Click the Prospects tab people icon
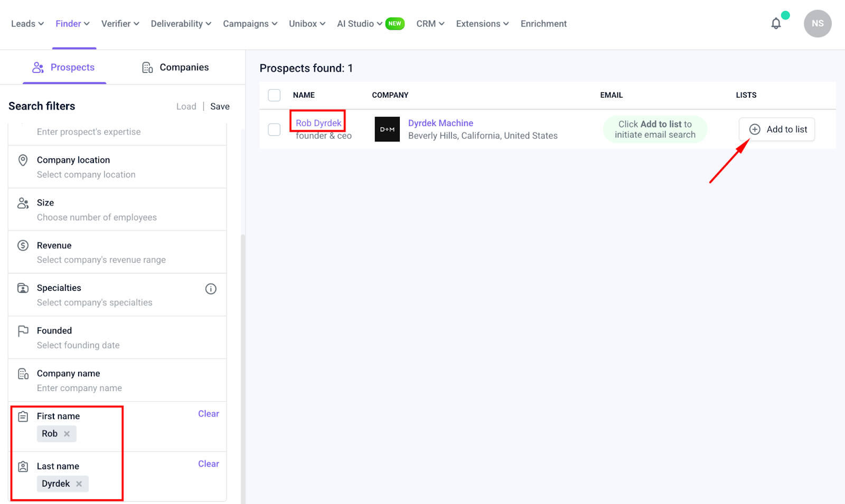 [38, 68]
